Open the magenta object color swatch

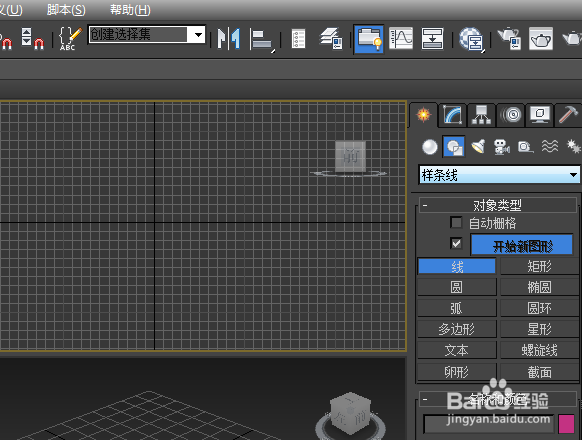tap(566, 424)
